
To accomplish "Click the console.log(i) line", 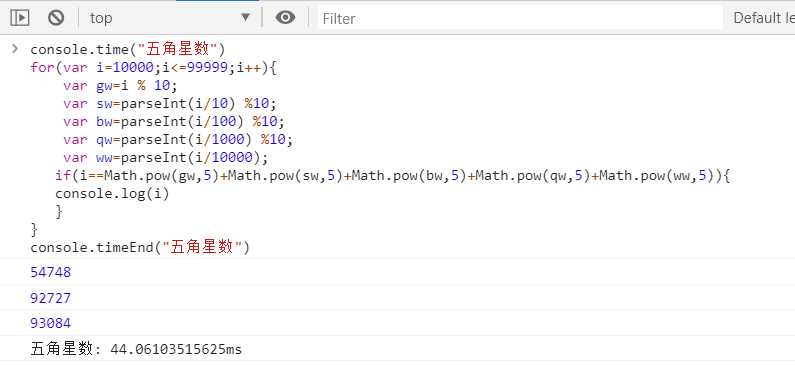I will pyautogui.click(x=112, y=194).
